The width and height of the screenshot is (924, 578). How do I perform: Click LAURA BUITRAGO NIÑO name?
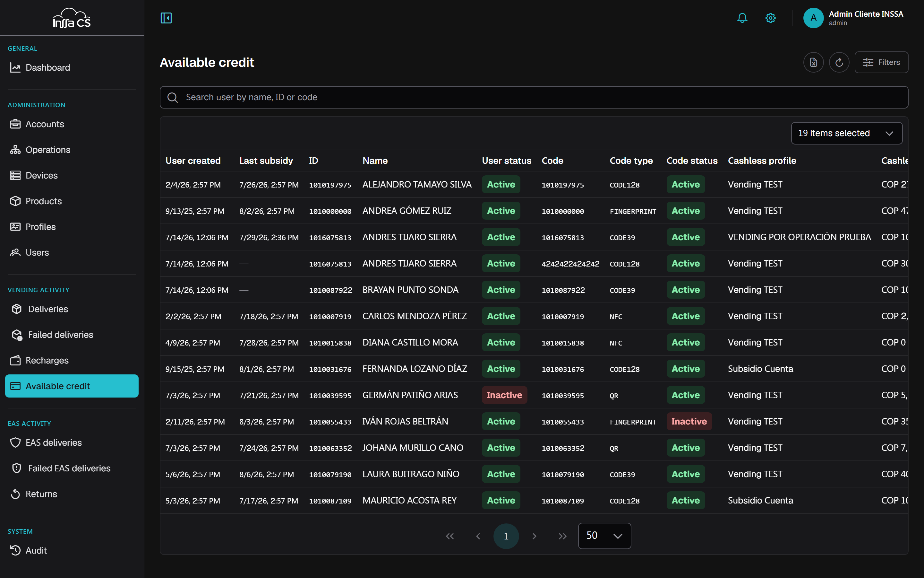pyautogui.click(x=410, y=474)
